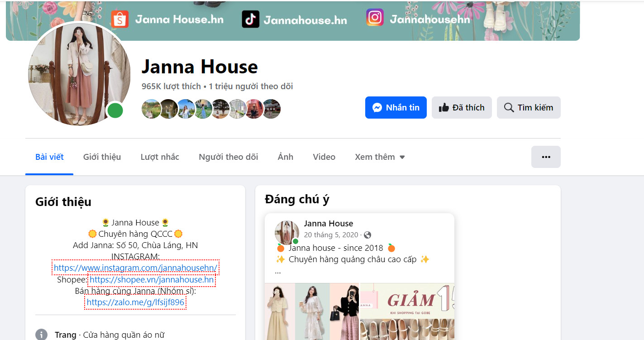Expand the Xem thêm dropdown

coord(380,157)
